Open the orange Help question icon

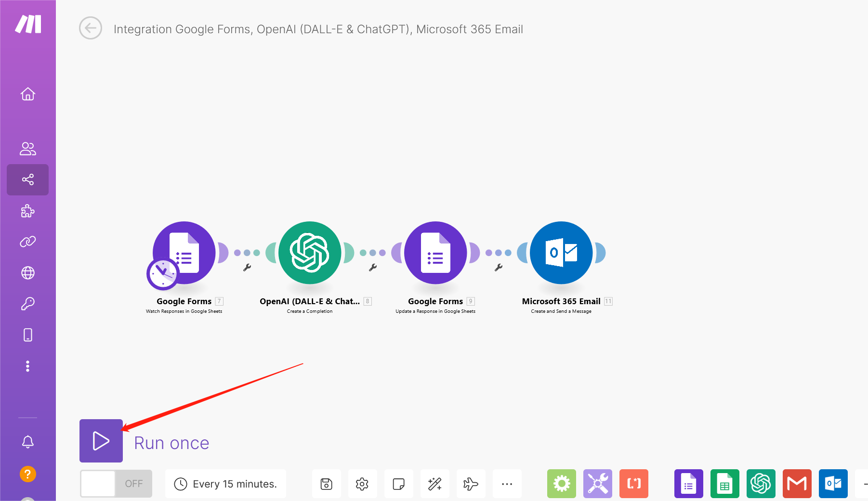tap(28, 474)
